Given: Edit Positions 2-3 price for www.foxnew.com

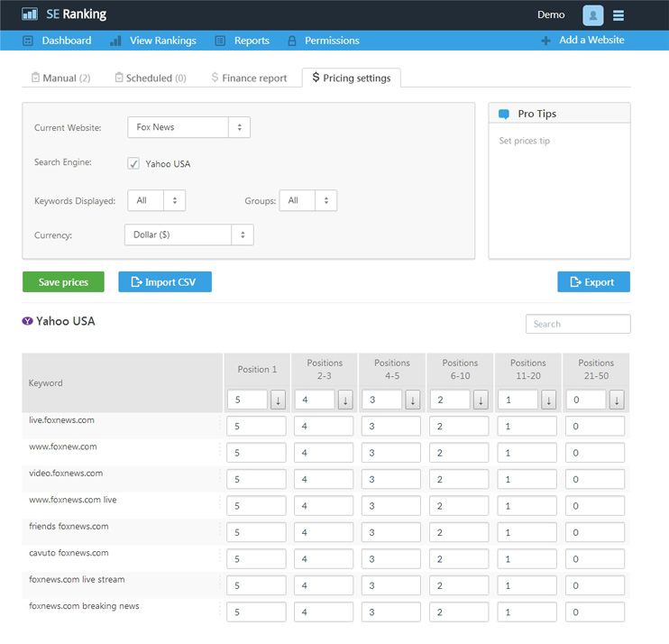Looking at the screenshot, I should click(324, 453).
